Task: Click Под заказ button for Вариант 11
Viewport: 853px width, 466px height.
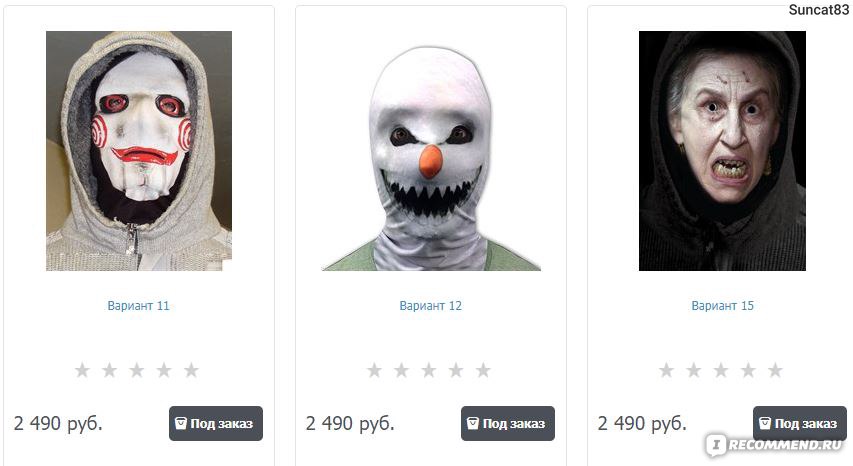Action: click(x=216, y=423)
